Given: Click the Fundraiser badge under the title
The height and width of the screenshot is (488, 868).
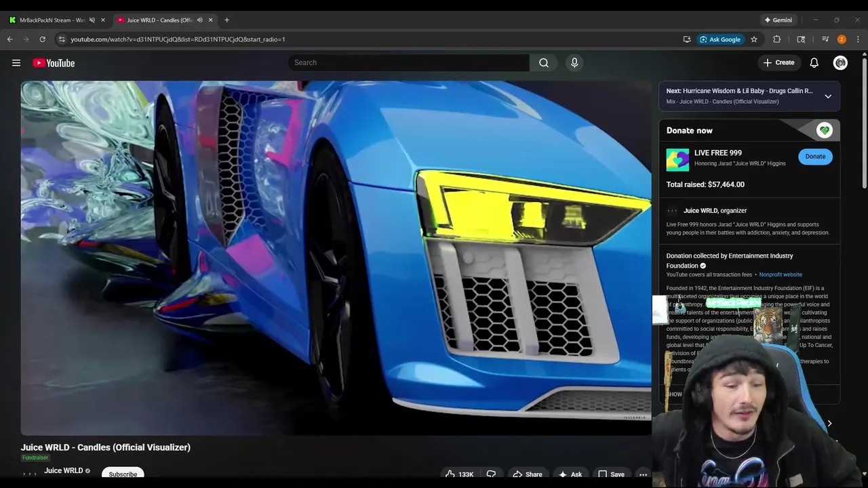Looking at the screenshot, I should click(x=35, y=458).
